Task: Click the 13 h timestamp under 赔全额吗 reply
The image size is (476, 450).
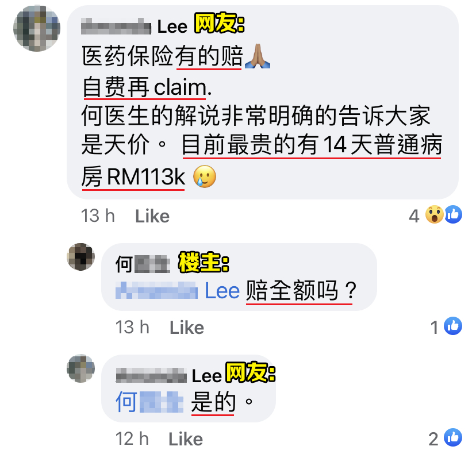Action: coord(132,327)
